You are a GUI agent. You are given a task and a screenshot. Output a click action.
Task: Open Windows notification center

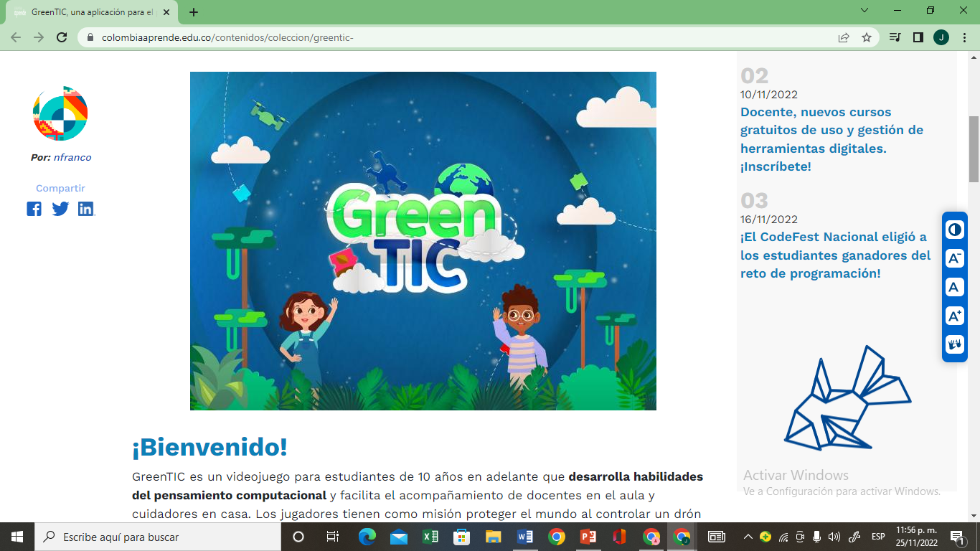pos(957,537)
